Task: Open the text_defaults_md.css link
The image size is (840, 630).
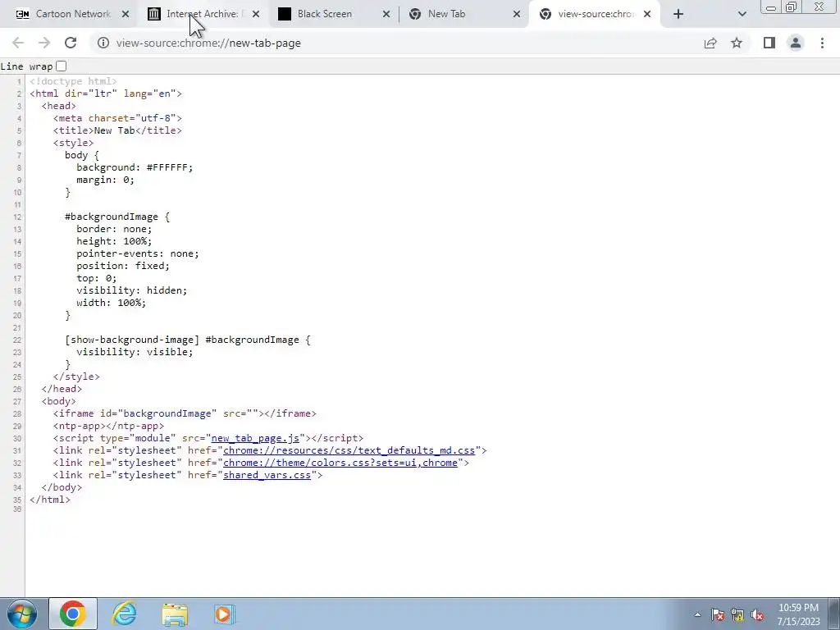Action: (x=349, y=450)
